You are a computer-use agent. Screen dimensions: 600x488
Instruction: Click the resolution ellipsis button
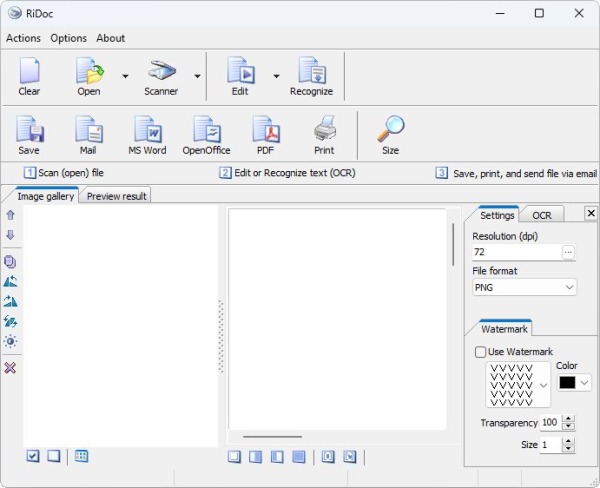point(568,252)
